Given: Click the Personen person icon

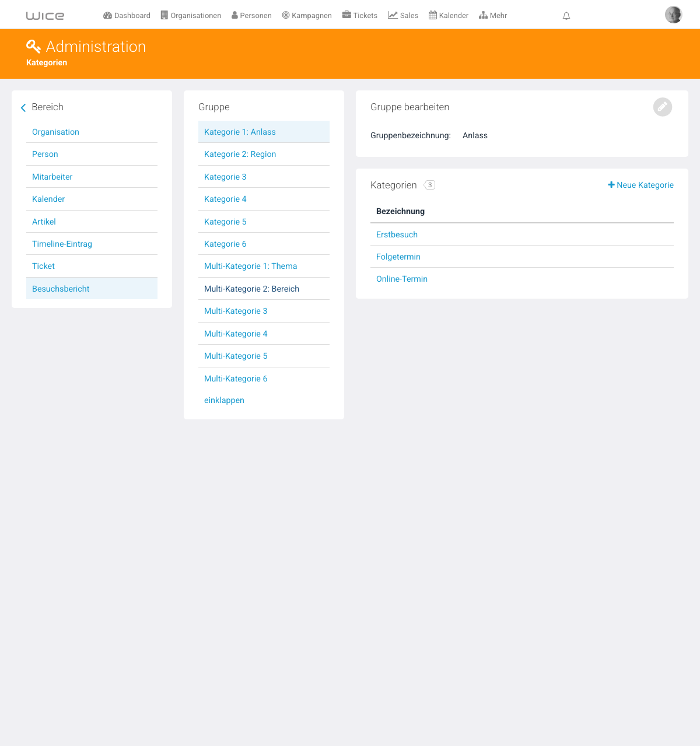Looking at the screenshot, I should pyautogui.click(x=235, y=15).
